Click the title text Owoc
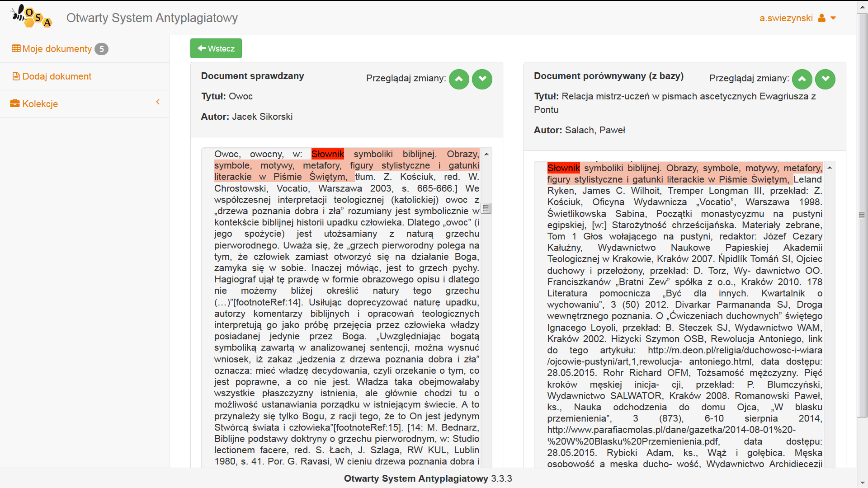The width and height of the screenshot is (868, 488). click(241, 96)
